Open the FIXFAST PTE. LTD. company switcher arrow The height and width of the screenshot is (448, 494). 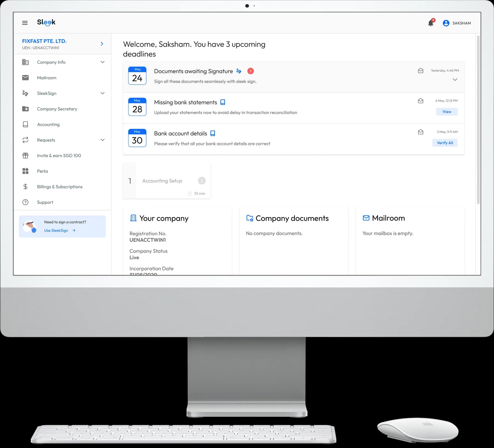(x=102, y=44)
